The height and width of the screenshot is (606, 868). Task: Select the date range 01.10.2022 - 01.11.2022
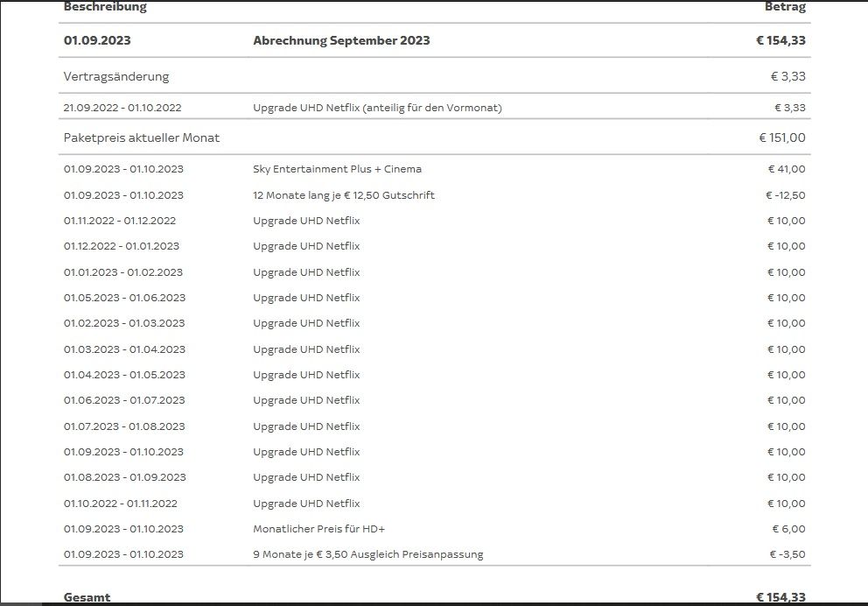pos(121,504)
